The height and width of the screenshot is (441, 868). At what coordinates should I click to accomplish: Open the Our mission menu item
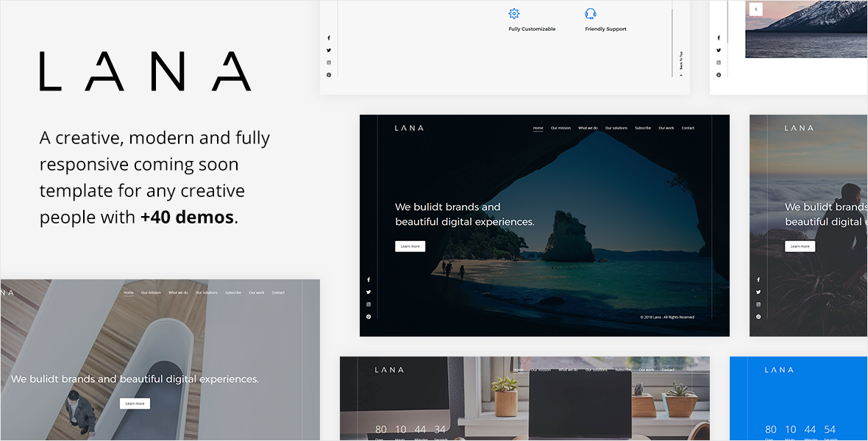(561, 127)
